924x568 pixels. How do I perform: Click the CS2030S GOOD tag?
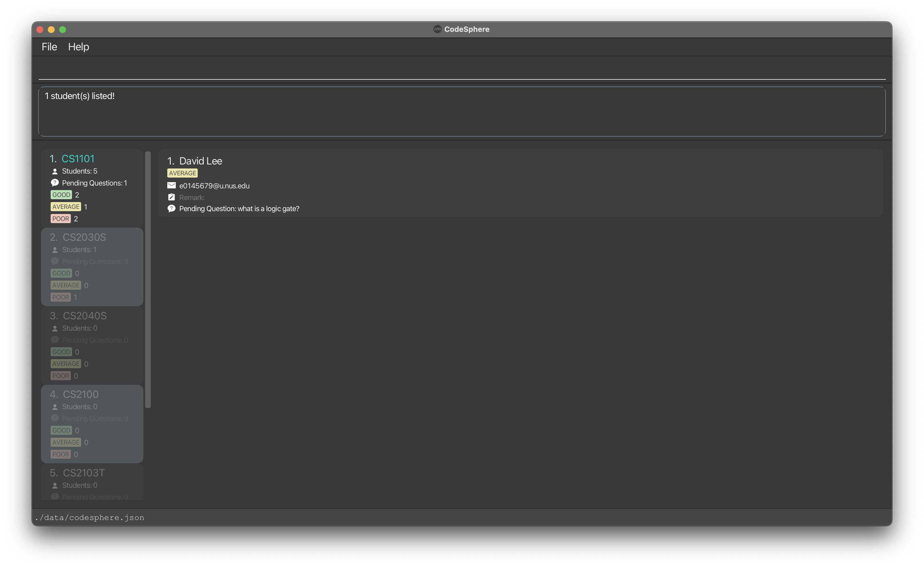(61, 273)
